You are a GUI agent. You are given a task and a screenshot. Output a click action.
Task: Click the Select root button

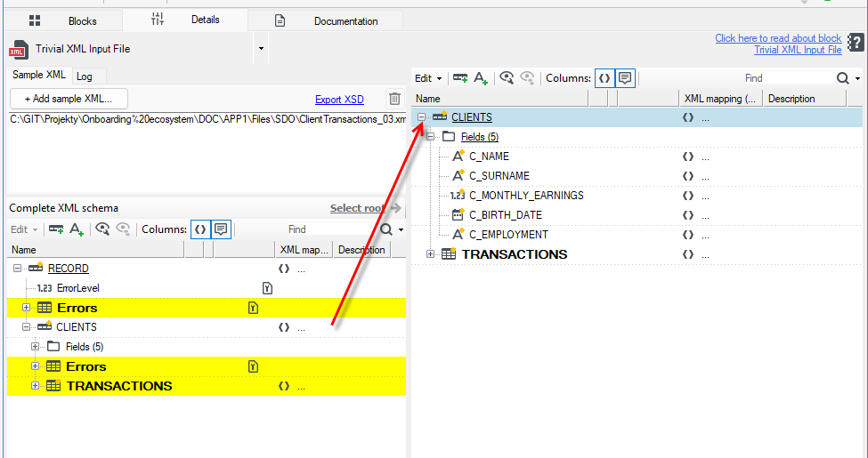tap(365, 208)
